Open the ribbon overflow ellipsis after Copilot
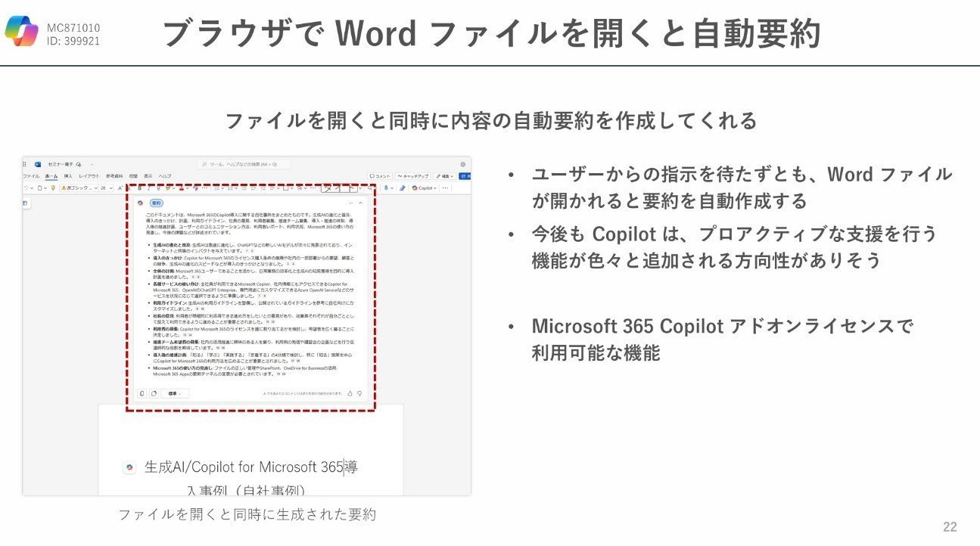 pos(446,188)
